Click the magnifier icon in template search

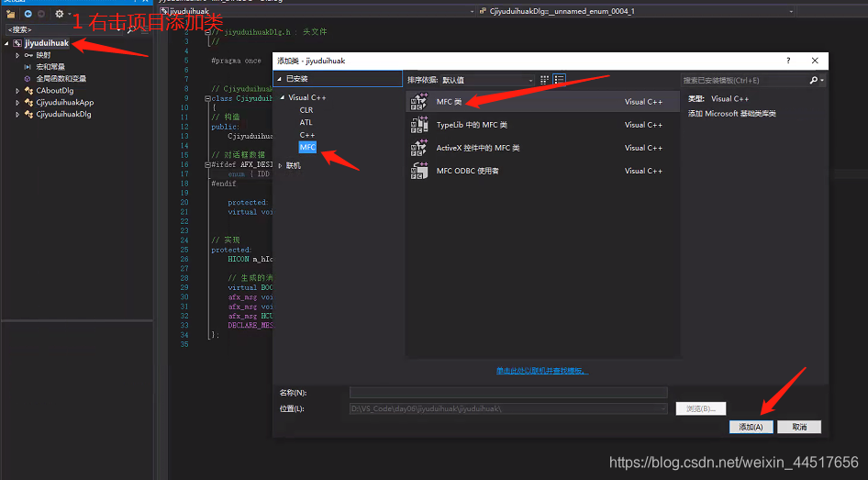[x=813, y=80]
